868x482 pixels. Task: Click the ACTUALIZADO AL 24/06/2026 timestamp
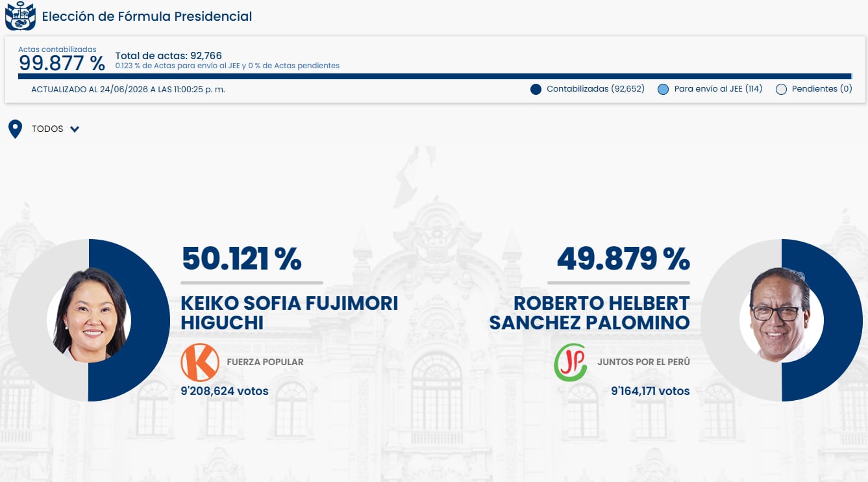click(x=128, y=89)
